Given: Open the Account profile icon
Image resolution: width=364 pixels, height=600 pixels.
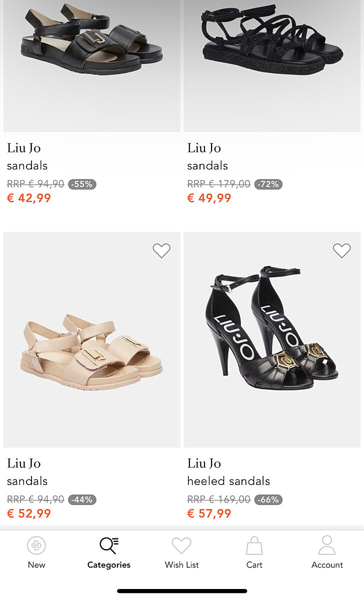Looking at the screenshot, I should point(327,545).
